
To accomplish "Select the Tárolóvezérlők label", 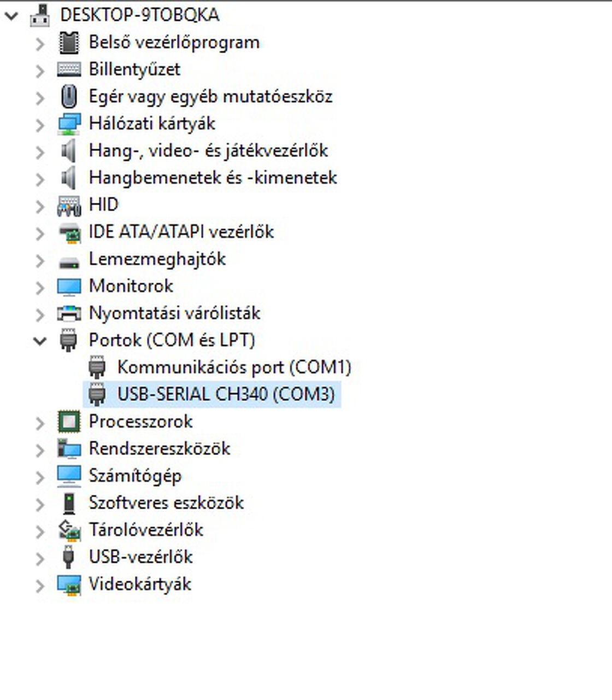I will pos(146,530).
